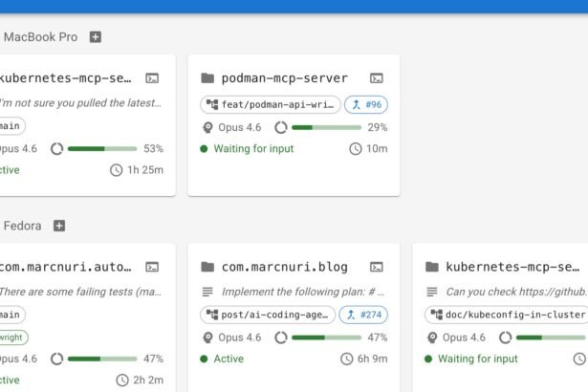
Task: Select the doc/kubeconfig-in-cluster branch chip
Action: pyautogui.click(x=506, y=315)
